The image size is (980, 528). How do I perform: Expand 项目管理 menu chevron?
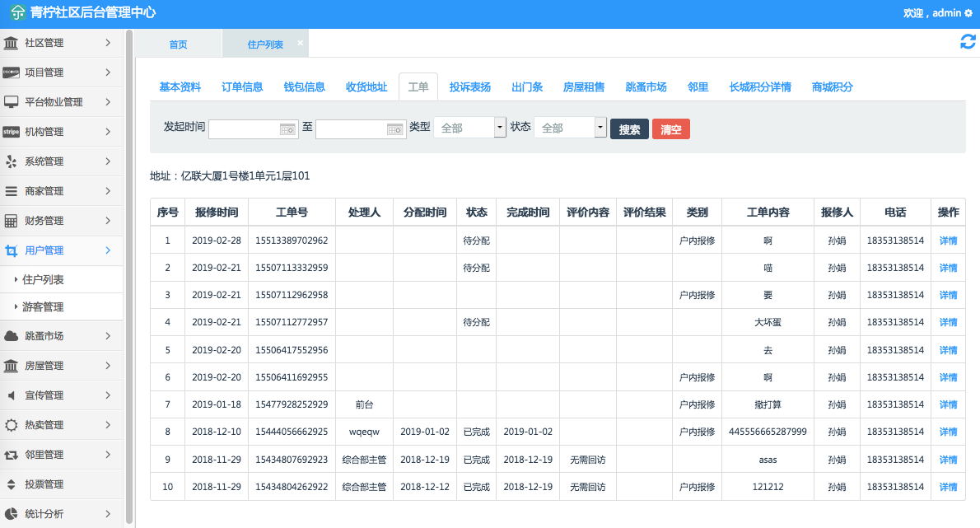click(108, 72)
